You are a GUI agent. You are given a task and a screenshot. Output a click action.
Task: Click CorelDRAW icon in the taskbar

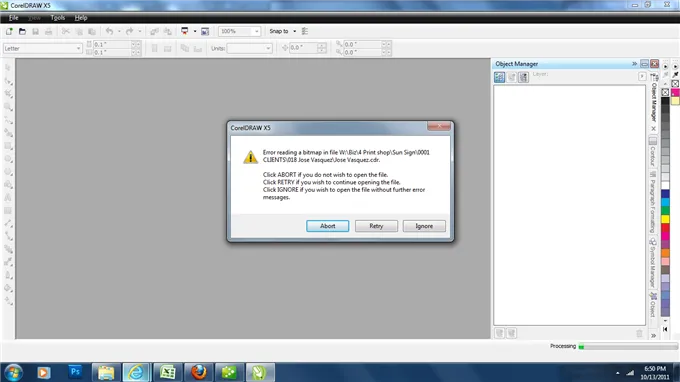pos(260,372)
